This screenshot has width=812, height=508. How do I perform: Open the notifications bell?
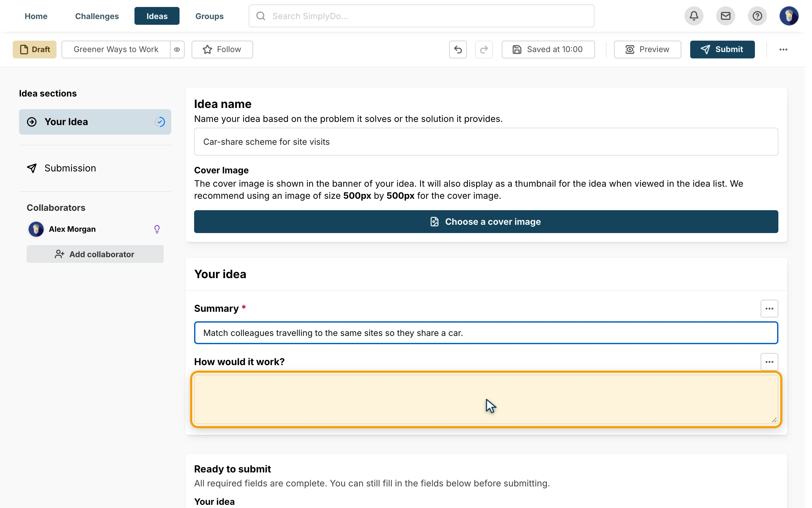pos(694,16)
